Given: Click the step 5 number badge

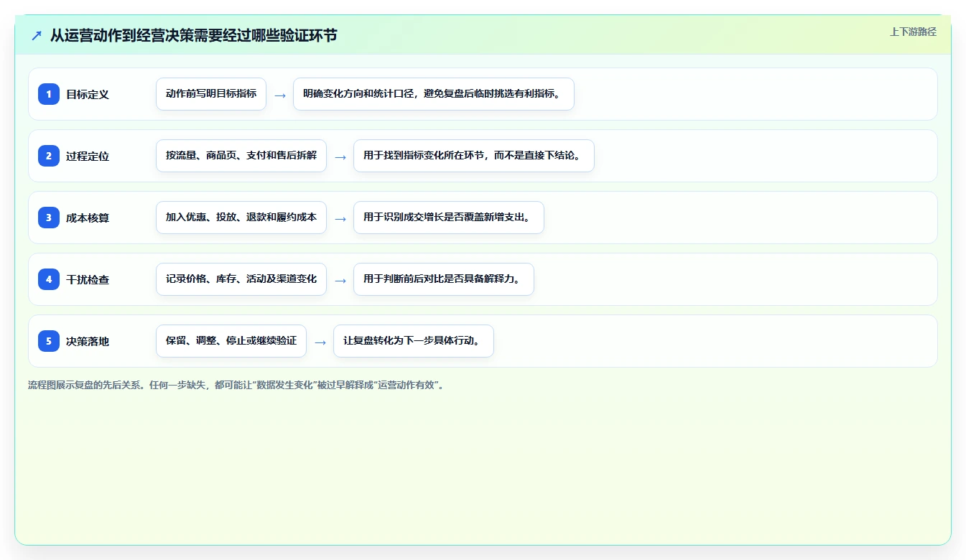Looking at the screenshot, I should [x=49, y=341].
